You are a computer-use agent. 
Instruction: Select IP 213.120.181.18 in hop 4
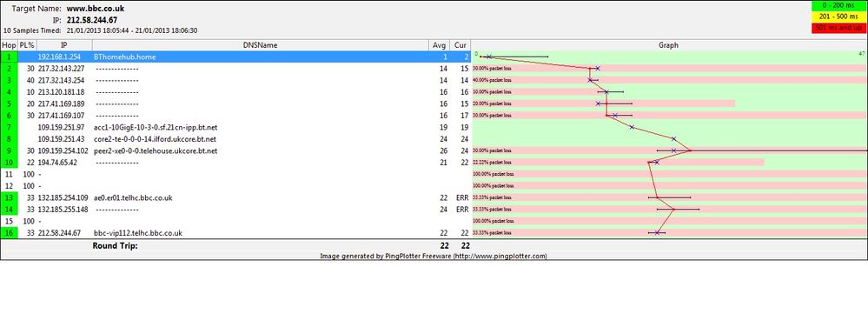pyautogui.click(x=61, y=92)
